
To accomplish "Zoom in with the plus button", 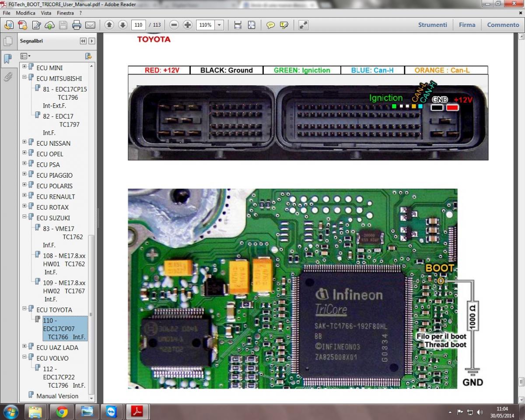I will (188, 25).
